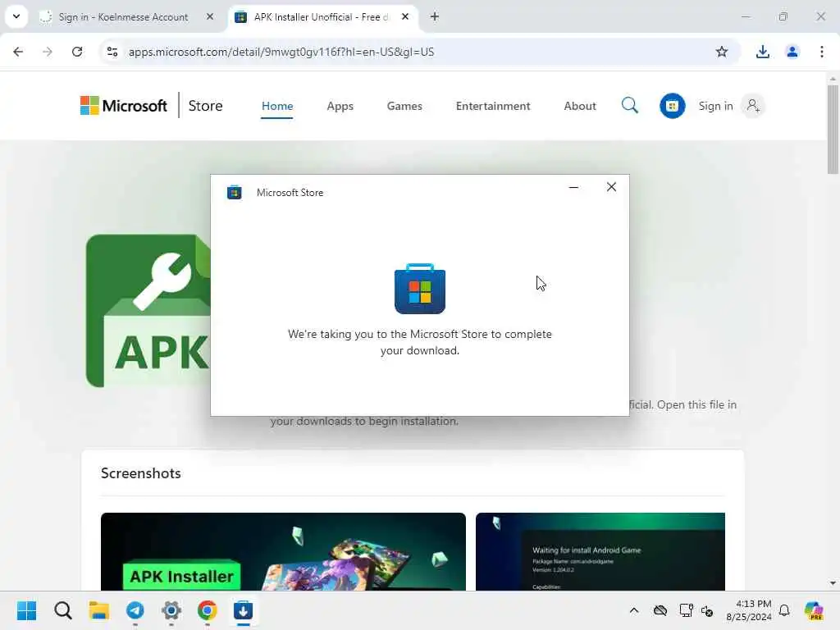Switch to Sign in - Koelnmesse Account tab
Image resolution: width=840 pixels, height=630 pixels.
coord(124,17)
